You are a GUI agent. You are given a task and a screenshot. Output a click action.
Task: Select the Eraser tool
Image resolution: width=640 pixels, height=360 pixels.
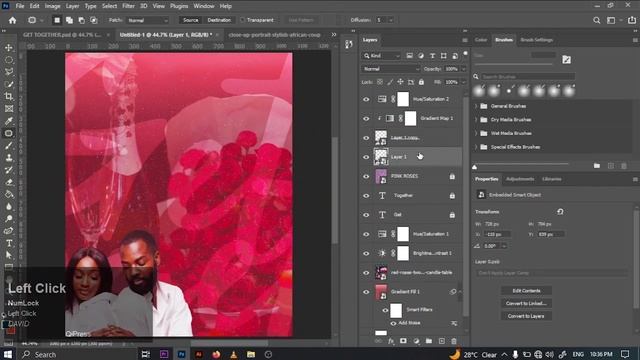9,182
